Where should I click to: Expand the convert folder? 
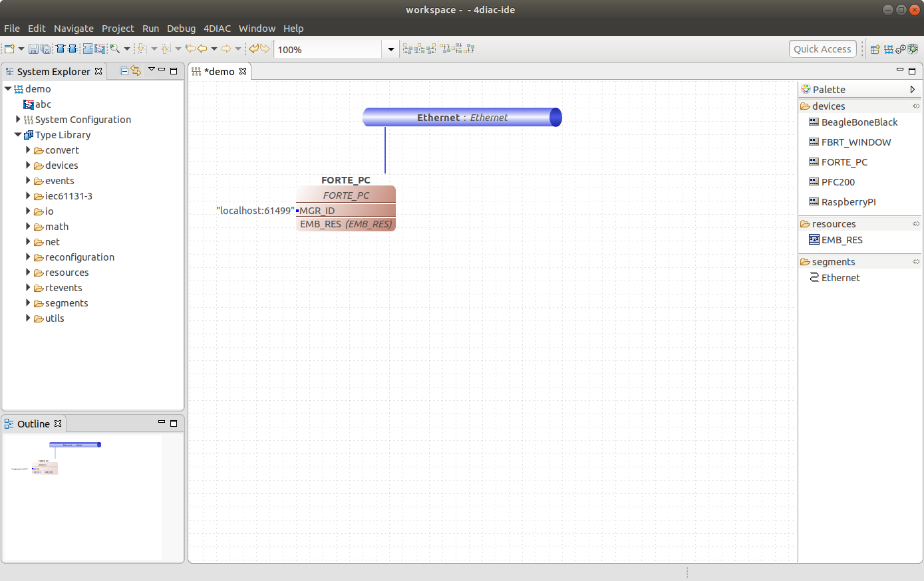click(x=28, y=150)
